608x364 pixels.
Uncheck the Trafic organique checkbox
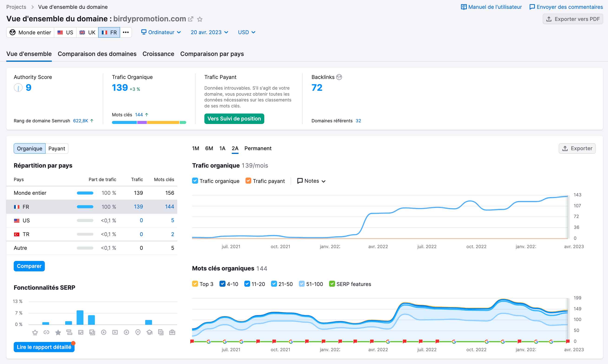coord(195,181)
